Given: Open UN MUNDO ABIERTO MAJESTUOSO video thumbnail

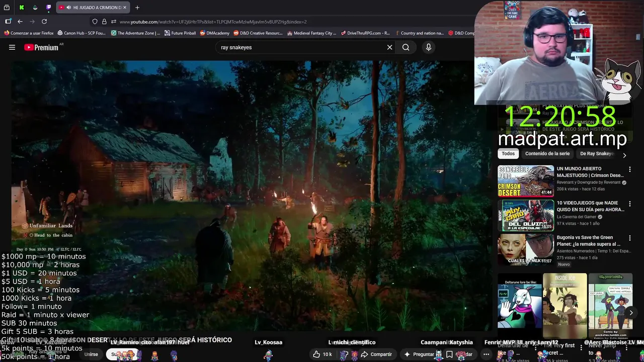Looking at the screenshot, I should coord(526,181).
